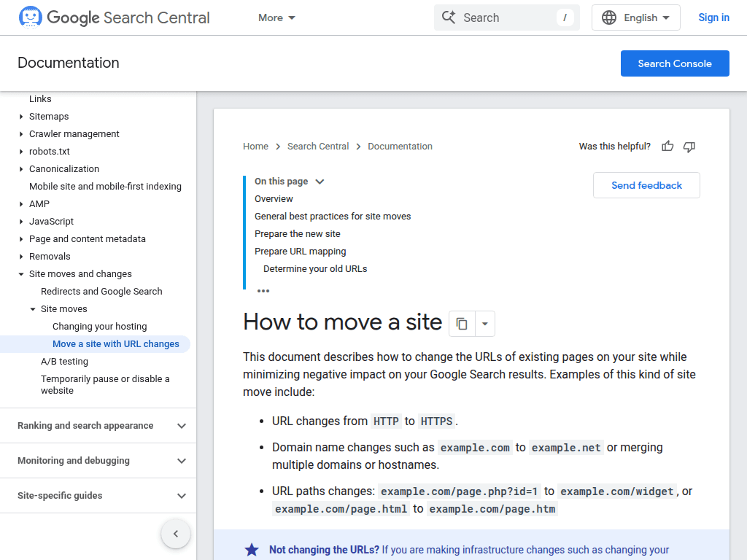
Task: Open Changing your hosting page
Action: (x=99, y=327)
